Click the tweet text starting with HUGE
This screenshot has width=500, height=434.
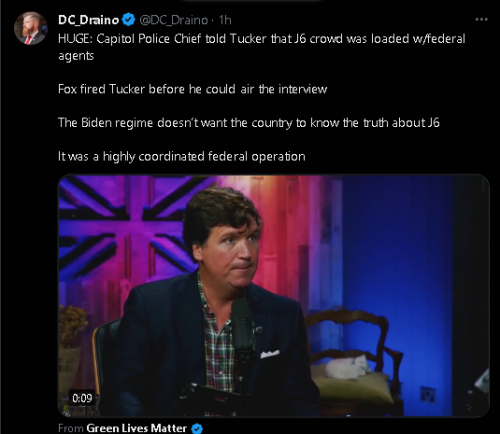(x=262, y=47)
